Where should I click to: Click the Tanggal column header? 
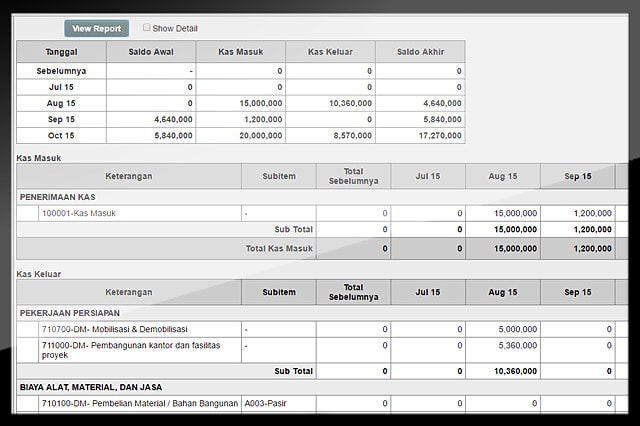pos(61,52)
